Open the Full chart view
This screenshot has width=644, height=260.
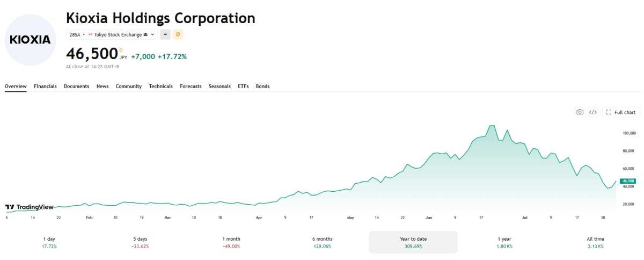(x=621, y=112)
